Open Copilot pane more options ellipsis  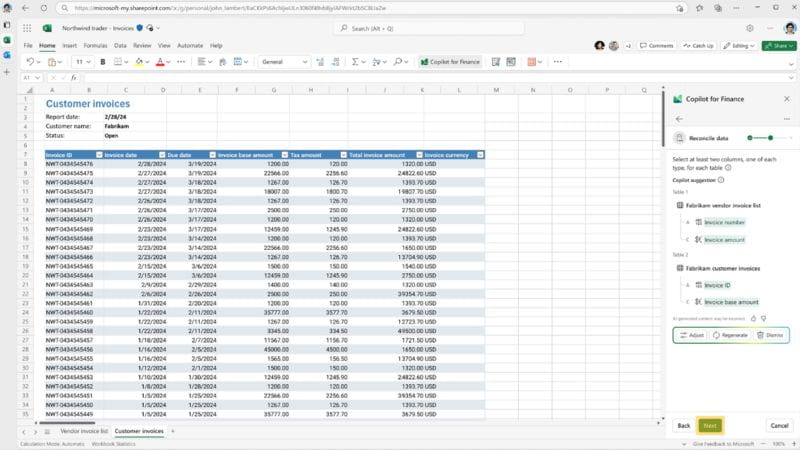(787, 119)
